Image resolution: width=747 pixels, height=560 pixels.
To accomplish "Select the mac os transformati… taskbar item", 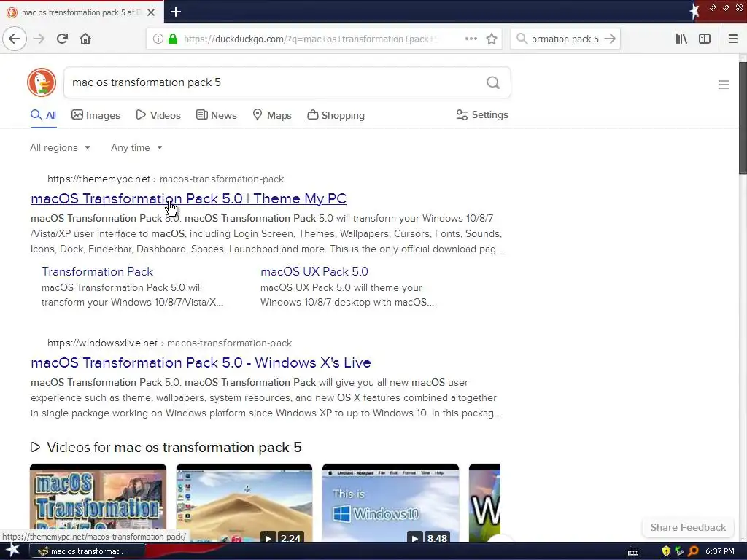I will [86, 551].
